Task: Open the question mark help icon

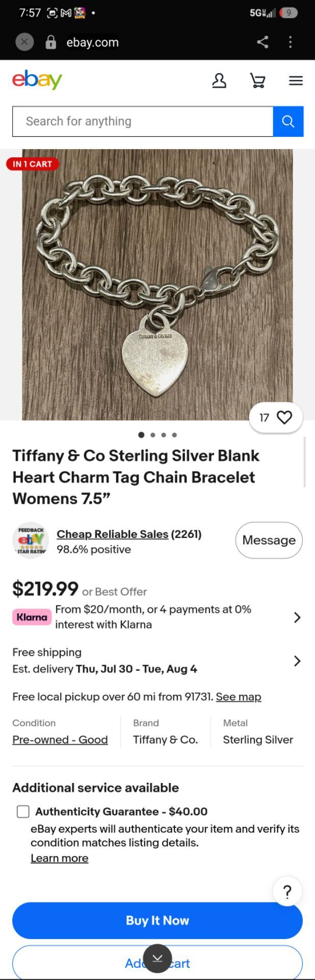Action: tap(287, 892)
